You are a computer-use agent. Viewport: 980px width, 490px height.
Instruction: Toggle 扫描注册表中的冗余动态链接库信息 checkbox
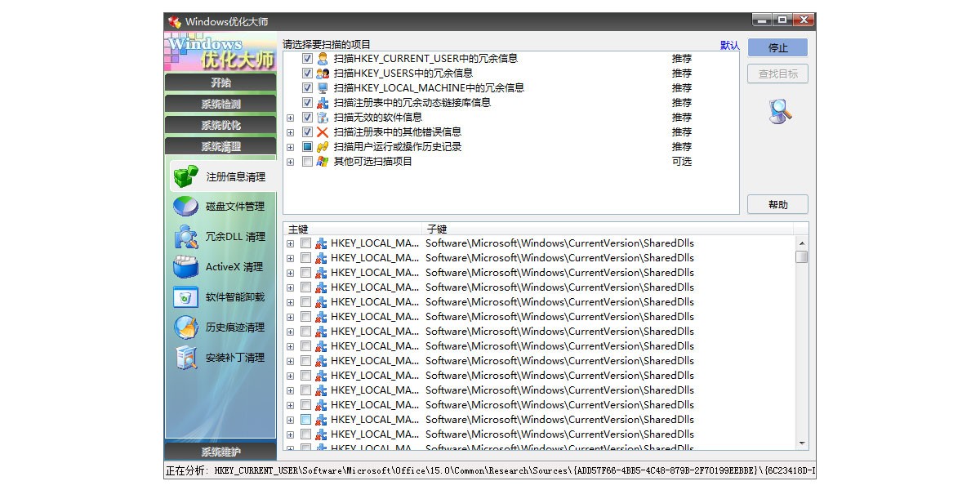click(x=307, y=103)
